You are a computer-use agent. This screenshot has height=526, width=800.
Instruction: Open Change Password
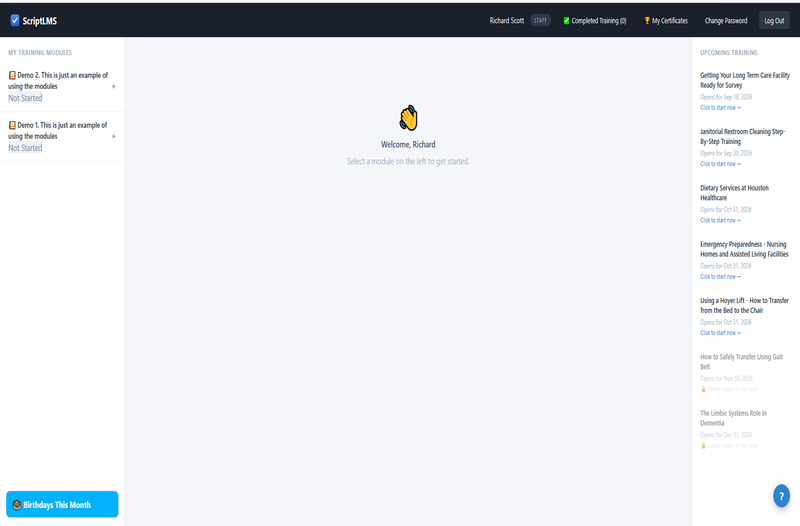click(x=726, y=20)
